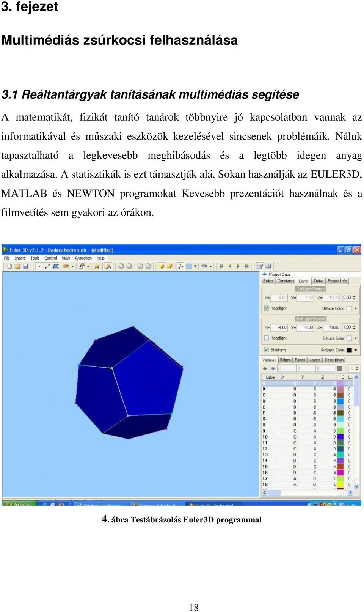The image size is (364, 612).
Task: Adjust the 0,50 intensity stepper
Action: pyautogui.click(x=354, y=297)
